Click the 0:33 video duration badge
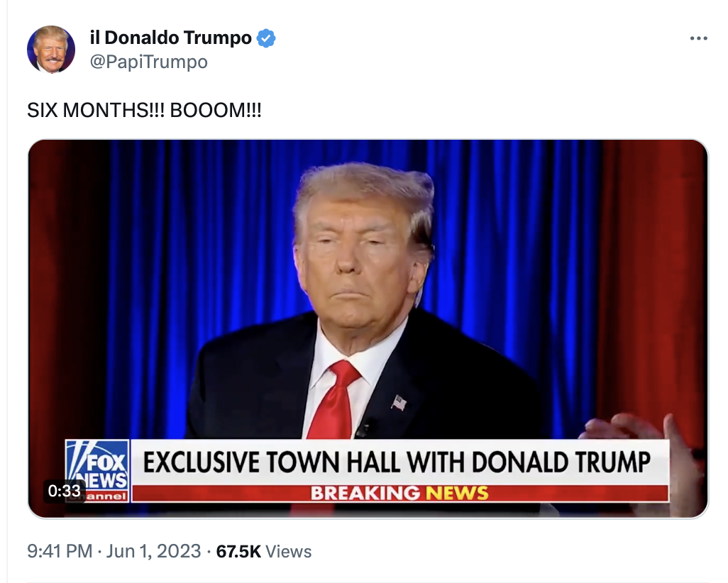 point(64,491)
